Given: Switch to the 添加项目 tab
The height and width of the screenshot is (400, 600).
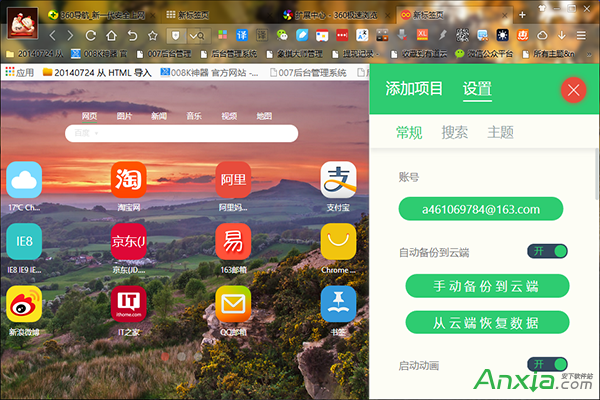Looking at the screenshot, I should click(414, 89).
